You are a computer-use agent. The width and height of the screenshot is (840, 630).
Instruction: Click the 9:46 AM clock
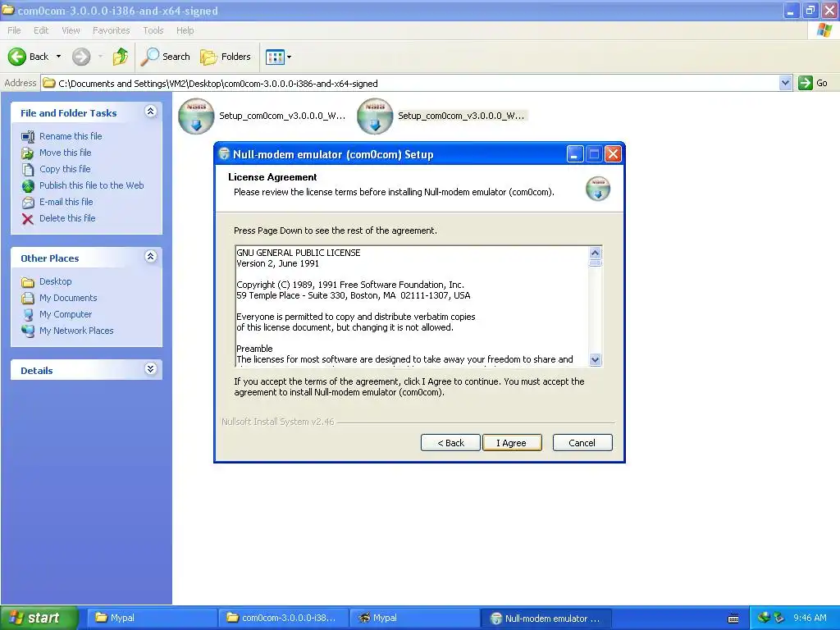pos(810,618)
